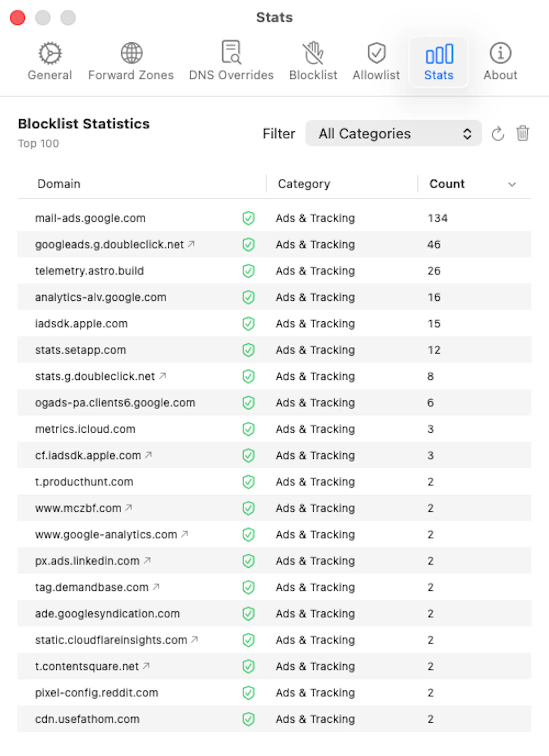Open the All Categories filter dropdown
Screen dimensions: 549x756
[x=394, y=133]
